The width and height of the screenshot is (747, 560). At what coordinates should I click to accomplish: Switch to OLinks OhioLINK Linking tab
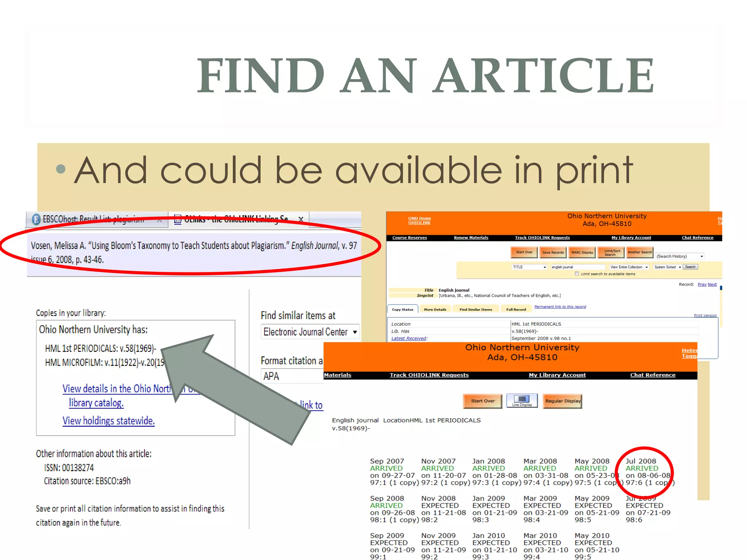(x=239, y=219)
